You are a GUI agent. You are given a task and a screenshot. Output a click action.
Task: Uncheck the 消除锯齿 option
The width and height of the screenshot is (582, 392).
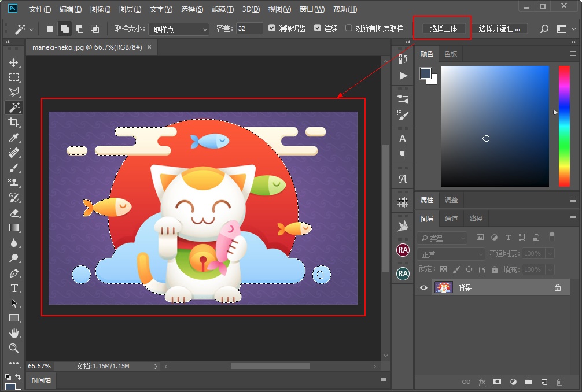pos(271,27)
